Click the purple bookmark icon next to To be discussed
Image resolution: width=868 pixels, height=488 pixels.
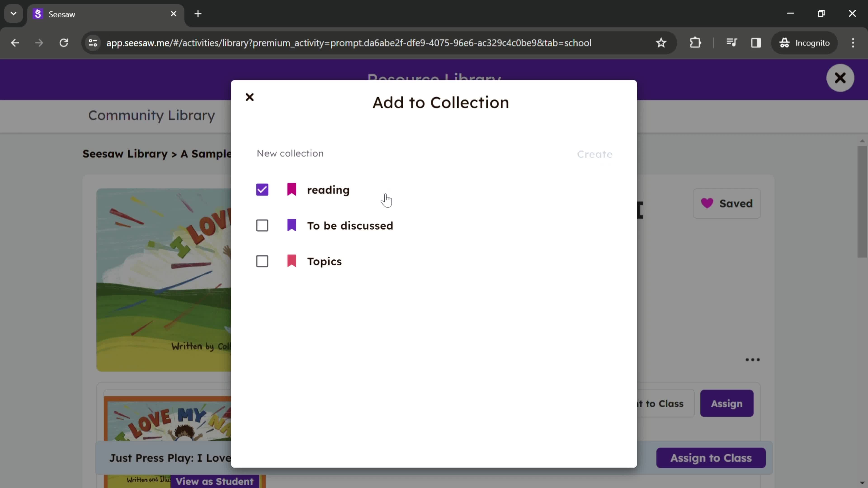pos(292,225)
